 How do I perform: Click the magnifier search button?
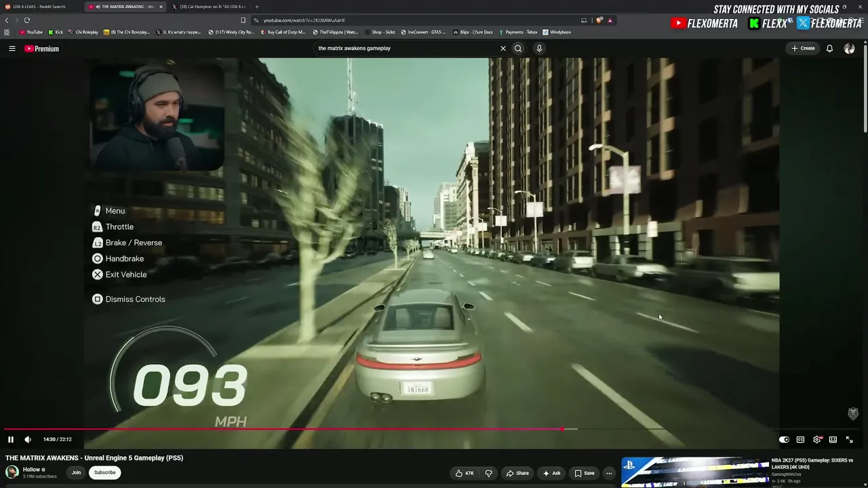click(518, 48)
